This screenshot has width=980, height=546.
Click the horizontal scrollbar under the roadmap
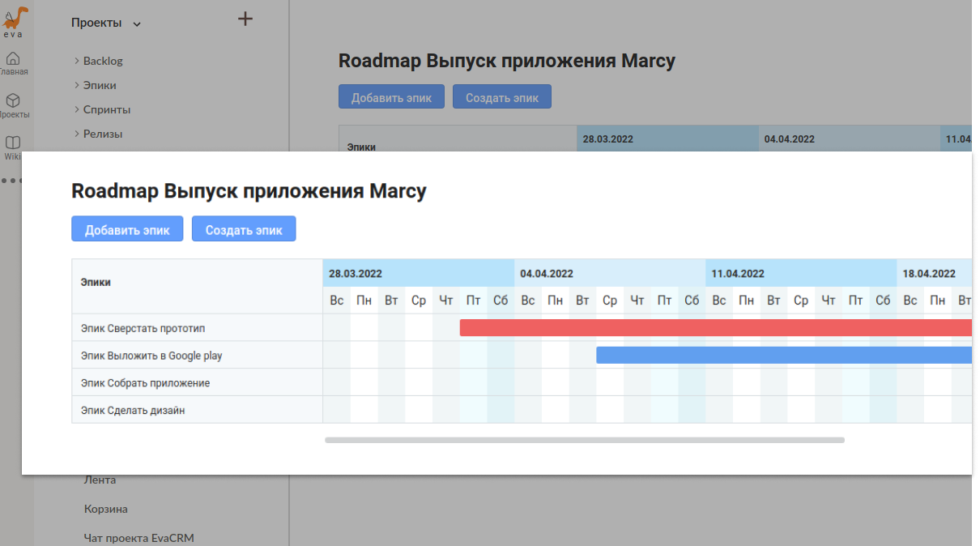[x=585, y=440]
